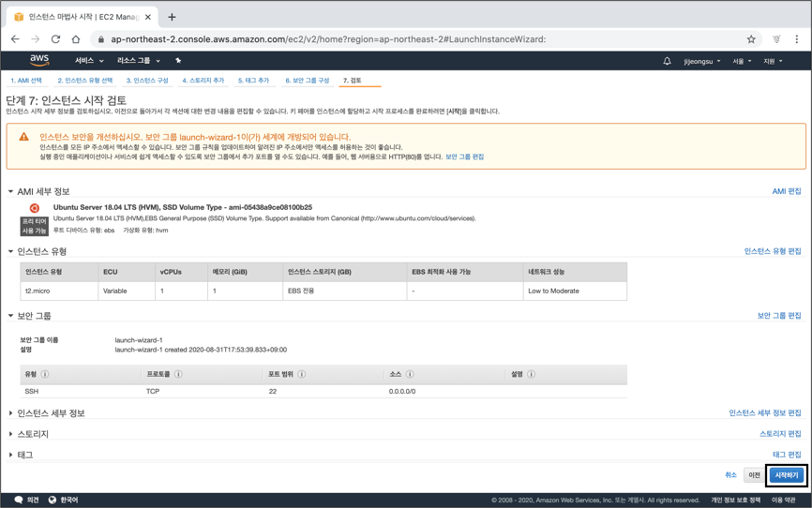Go to step 3. 인스턴스 구성

pyautogui.click(x=147, y=81)
